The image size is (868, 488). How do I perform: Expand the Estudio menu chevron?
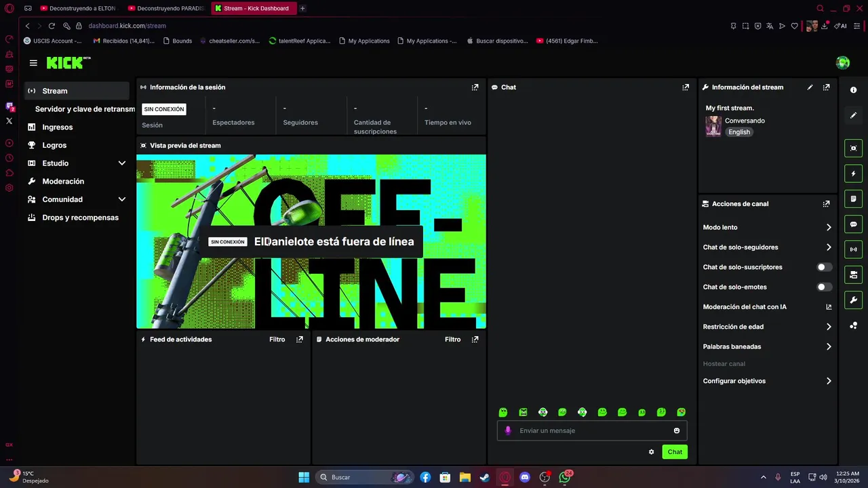coord(122,163)
